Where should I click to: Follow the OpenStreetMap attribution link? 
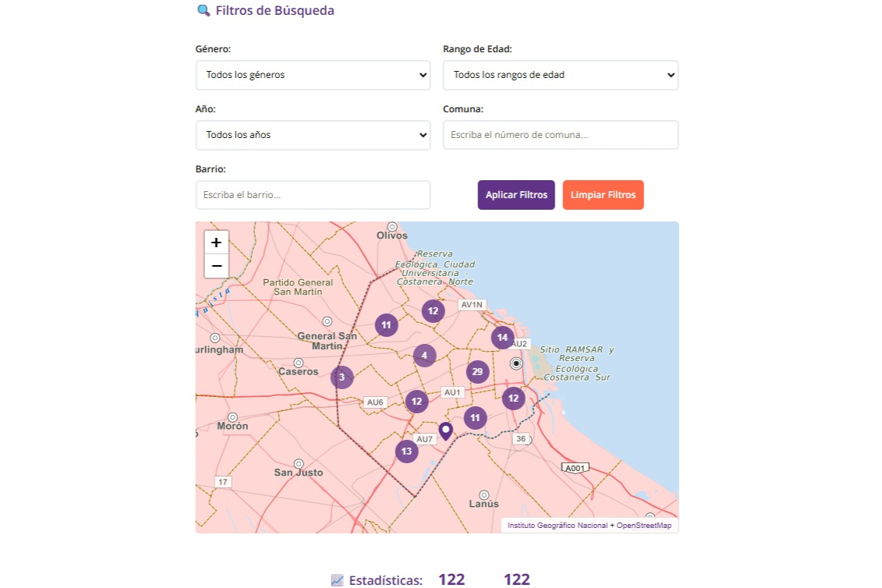(x=643, y=526)
